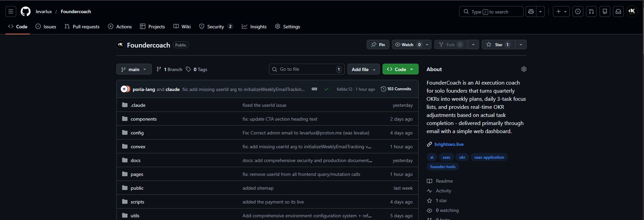Open the user profile avatar menu
644x220 pixels.
tap(632, 11)
